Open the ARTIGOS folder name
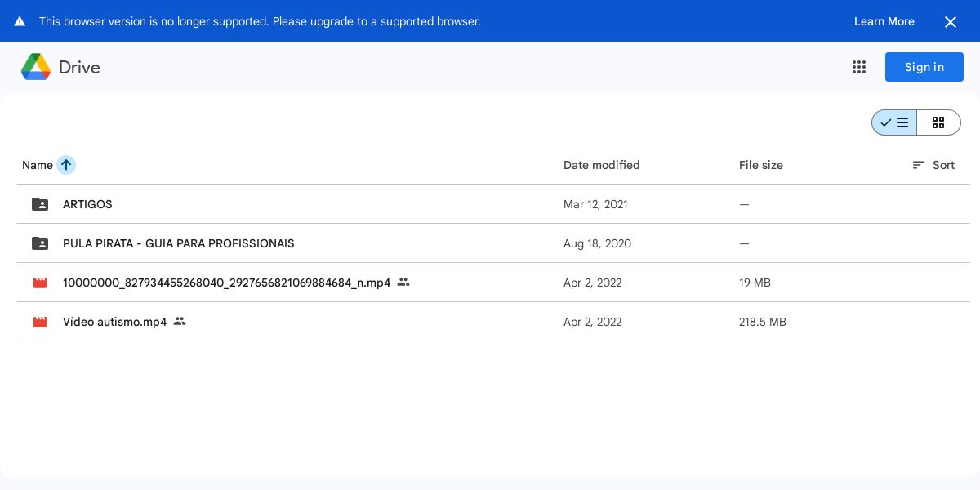 87,204
